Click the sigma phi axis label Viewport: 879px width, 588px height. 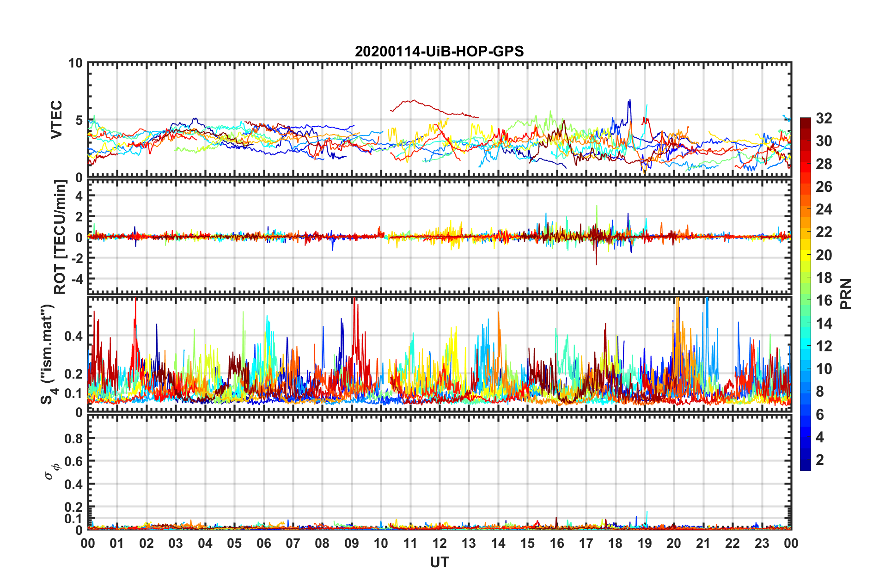(x=52, y=471)
